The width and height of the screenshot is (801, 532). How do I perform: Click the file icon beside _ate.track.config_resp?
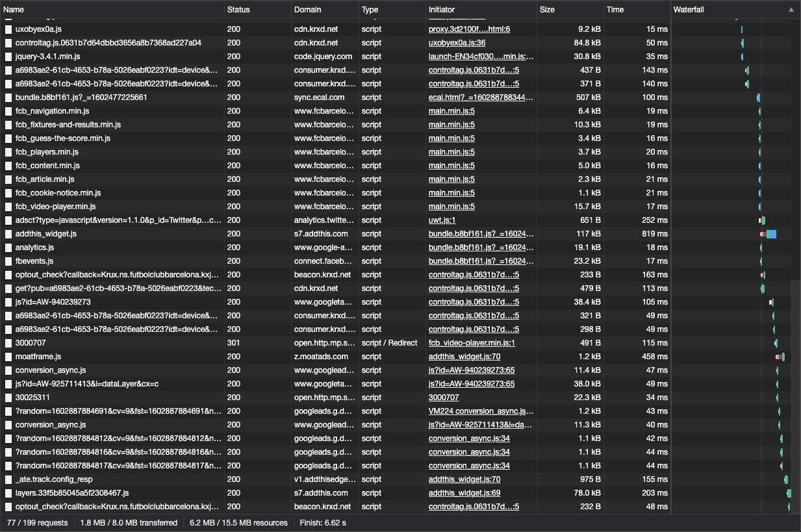[8, 479]
